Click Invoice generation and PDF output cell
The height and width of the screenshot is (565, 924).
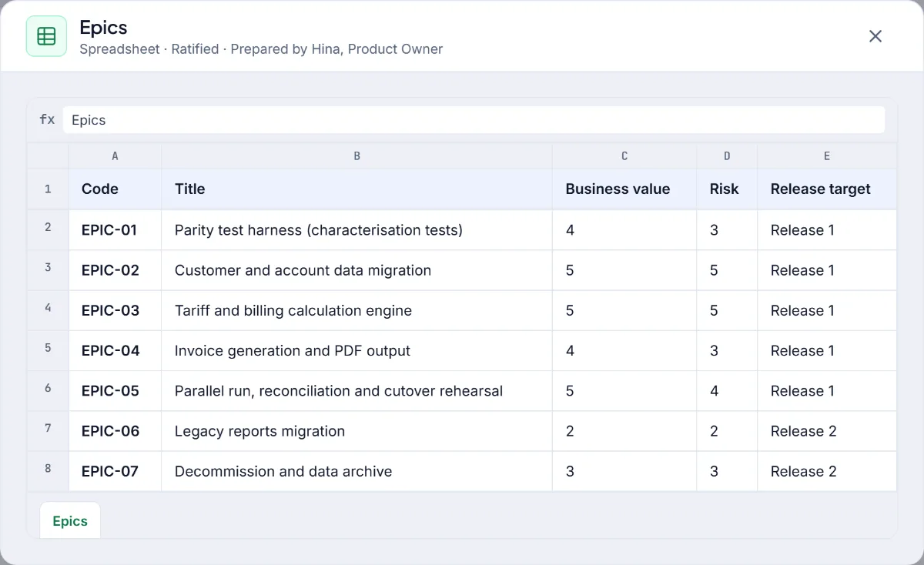pyautogui.click(x=357, y=350)
